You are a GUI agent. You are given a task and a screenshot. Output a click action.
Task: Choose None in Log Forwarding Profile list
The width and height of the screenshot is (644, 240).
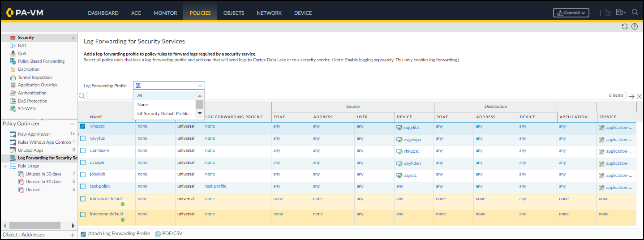pyautogui.click(x=143, y=105)
